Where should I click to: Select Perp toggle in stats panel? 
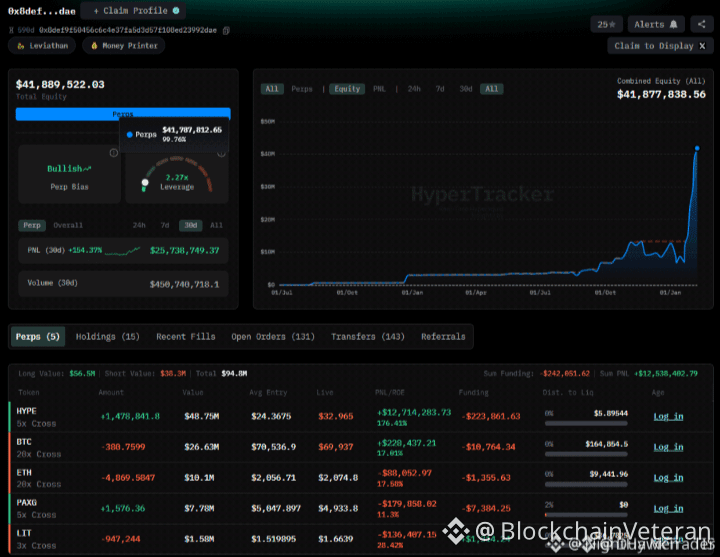pyautogui.click(x=32, y=225)
